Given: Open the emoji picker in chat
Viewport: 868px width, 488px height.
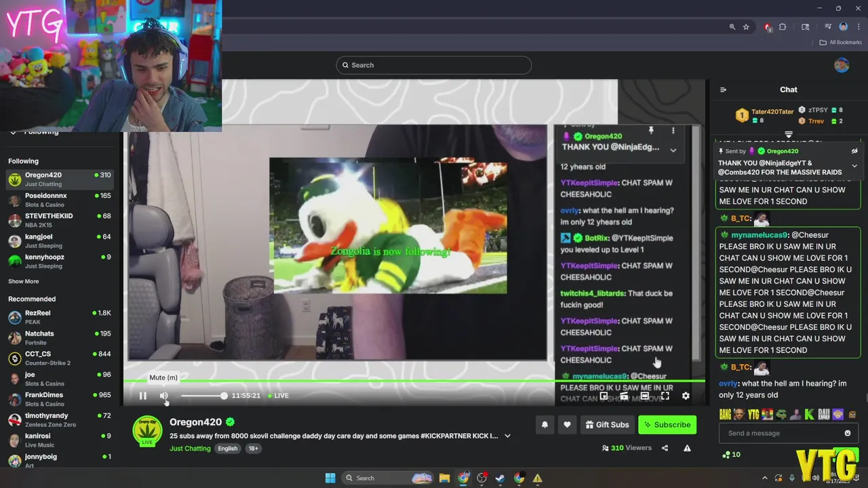Looking at the screenshot, I should click(x=847, y=433).
